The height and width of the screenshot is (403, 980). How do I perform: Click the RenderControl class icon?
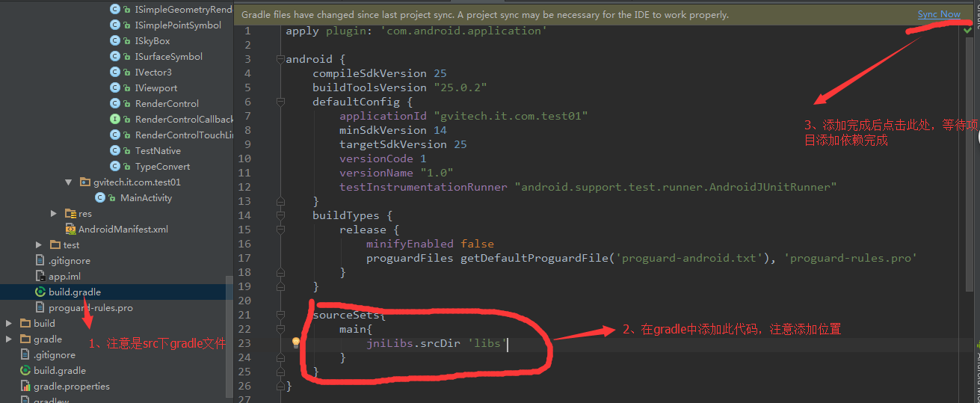pos(115,103)
